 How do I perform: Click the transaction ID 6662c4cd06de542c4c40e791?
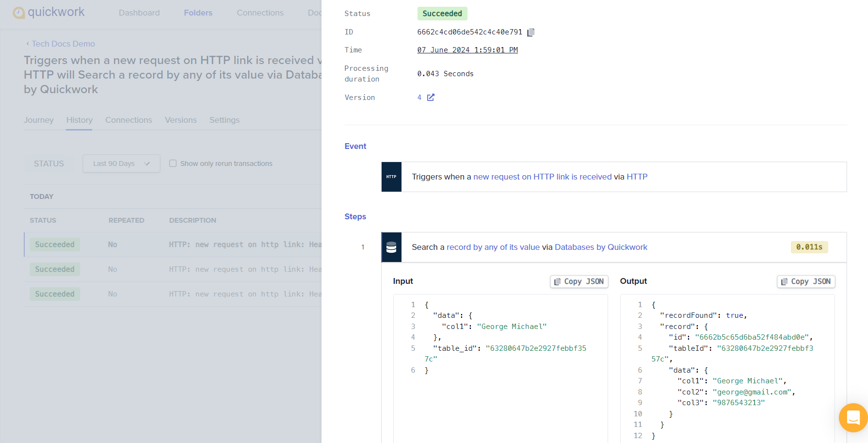(469, 32)
